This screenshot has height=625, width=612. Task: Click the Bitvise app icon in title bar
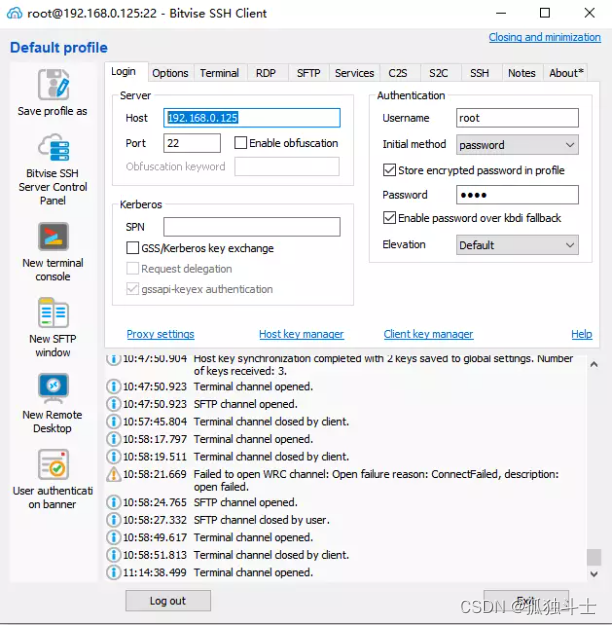click(14, 13)
